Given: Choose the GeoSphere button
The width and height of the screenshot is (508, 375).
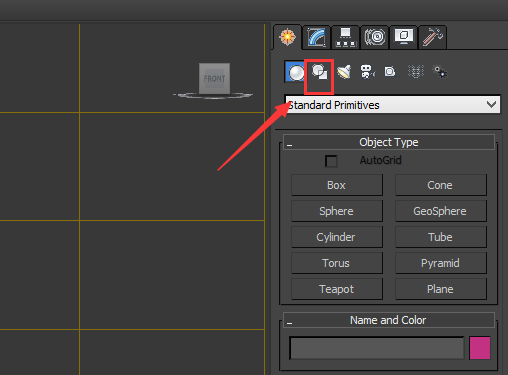Looking at the screenshot, I should 441,211.
